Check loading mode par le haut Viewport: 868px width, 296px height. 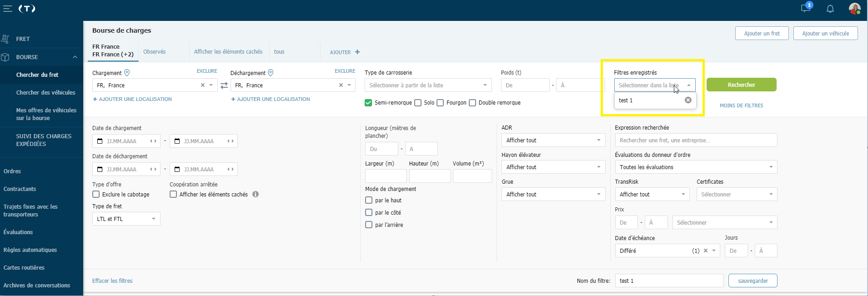(x=369, y=200)
